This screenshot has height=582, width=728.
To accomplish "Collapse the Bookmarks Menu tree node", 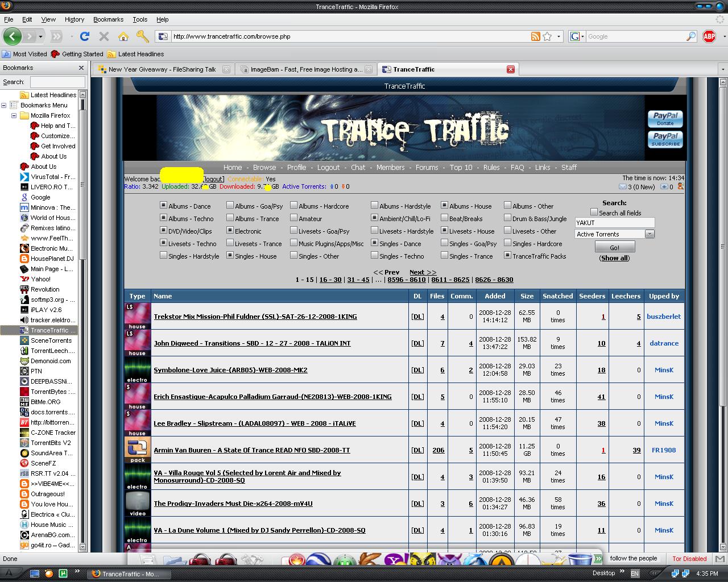I will tap(4, 105).
